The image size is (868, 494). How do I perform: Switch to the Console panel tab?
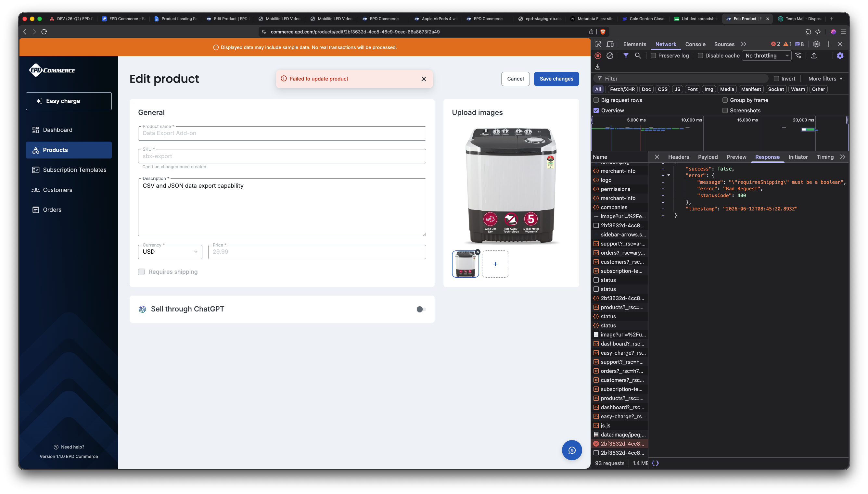tap(695, 44)
